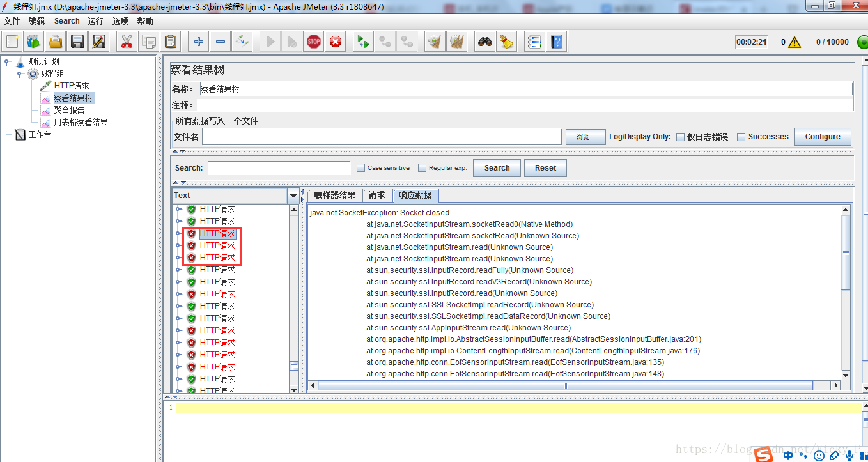868x462 pixels.
Task: Clear results with single broom-gear icon
Action: coord(435,42)
